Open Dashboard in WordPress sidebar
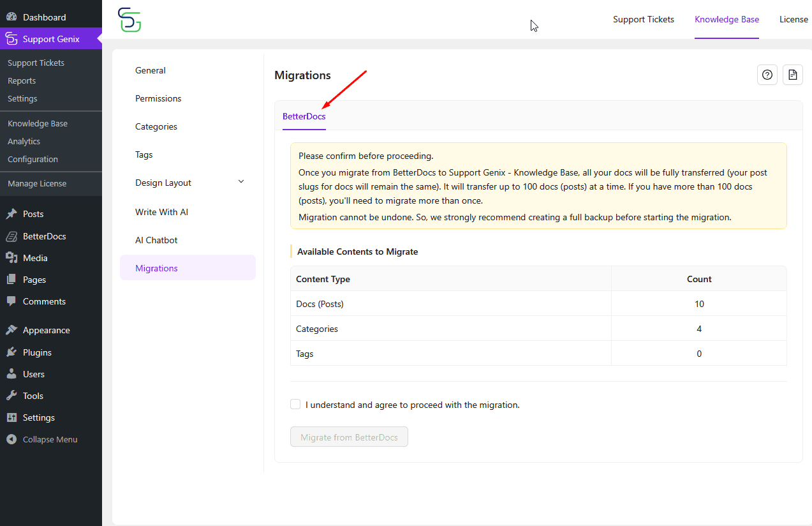 44,17
